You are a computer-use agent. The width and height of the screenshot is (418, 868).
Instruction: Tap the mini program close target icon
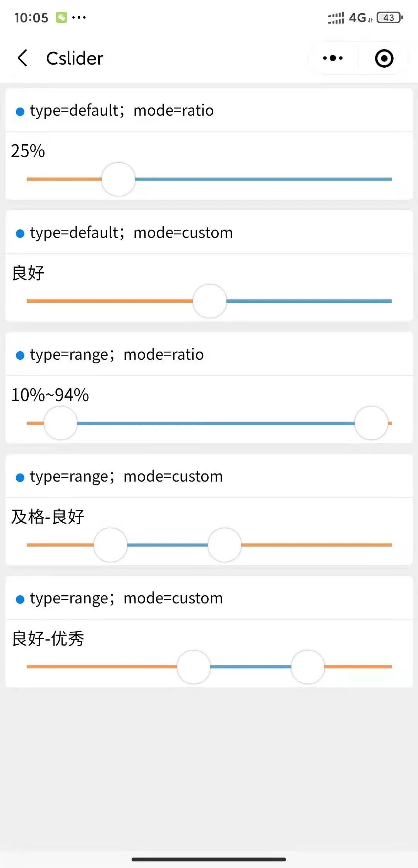384,58
